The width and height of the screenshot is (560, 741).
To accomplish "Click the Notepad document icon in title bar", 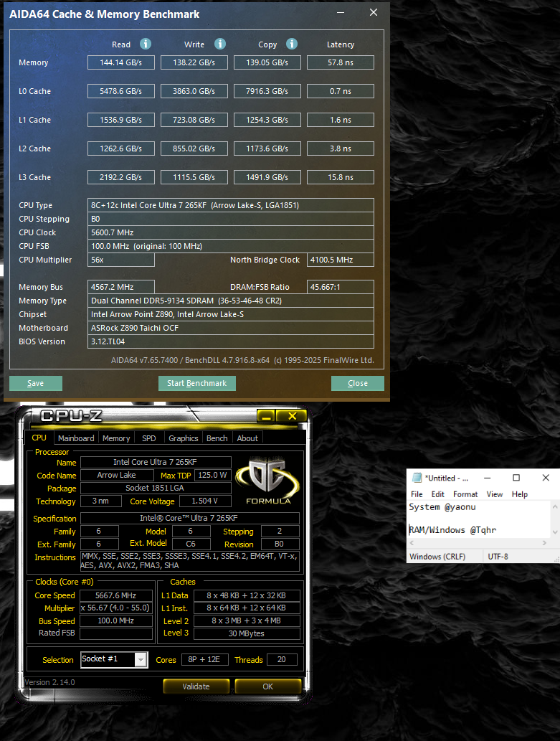I will [x=417, y=478].
